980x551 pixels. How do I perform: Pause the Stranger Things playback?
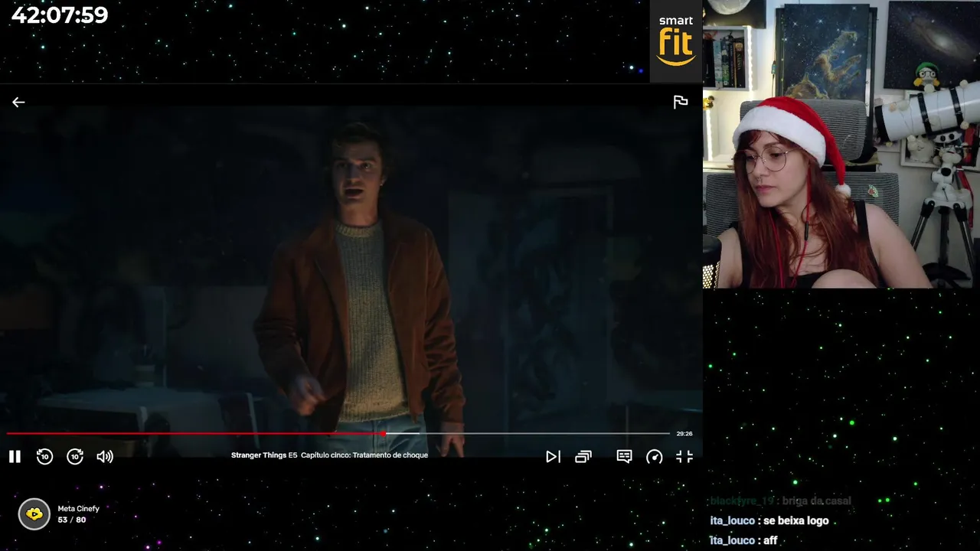point(15,457)
